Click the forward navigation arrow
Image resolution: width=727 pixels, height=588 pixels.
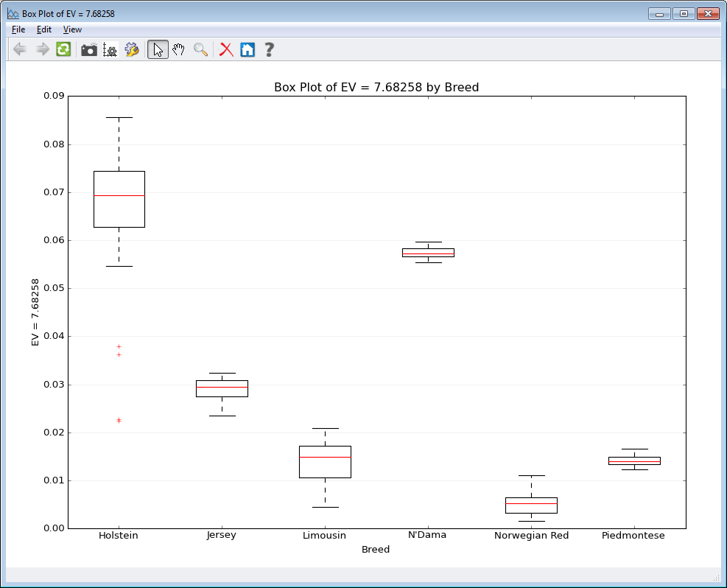pos(41,49)
